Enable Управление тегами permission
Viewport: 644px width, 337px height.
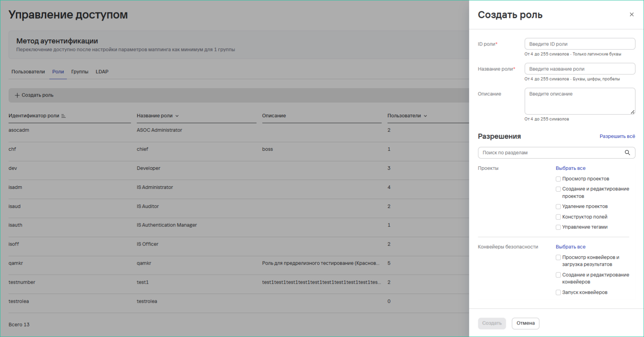(x=558, y=227)
